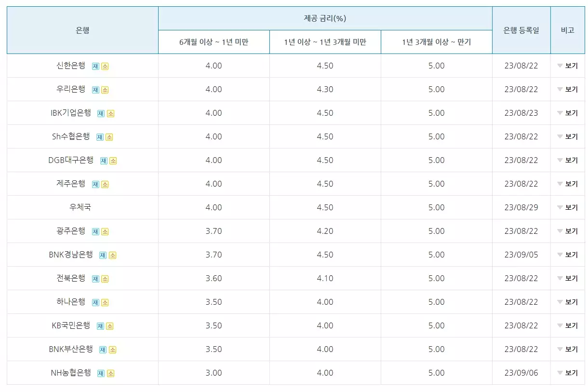Expand 보기 for the 하나은행 row
Screen dimensions: 588x392
[x=568, y=302]
